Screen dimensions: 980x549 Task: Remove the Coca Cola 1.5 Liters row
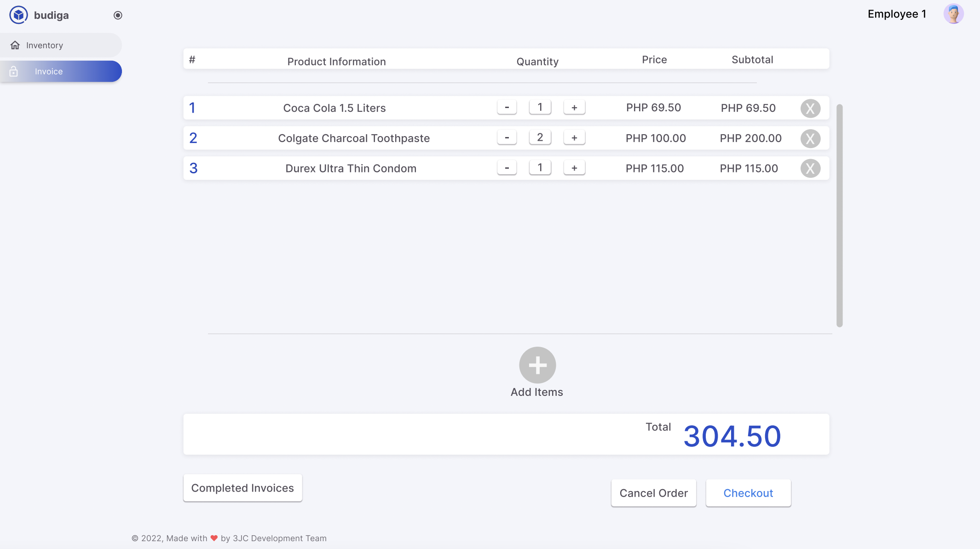810,109
